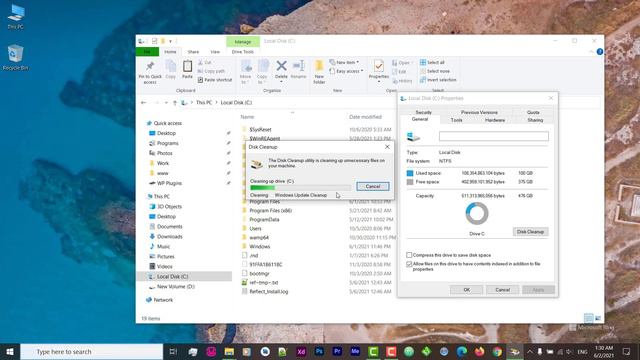Open Google Chrome from the taskbar
This screenshot has width=640, height=360.
[x=497, y=351]
